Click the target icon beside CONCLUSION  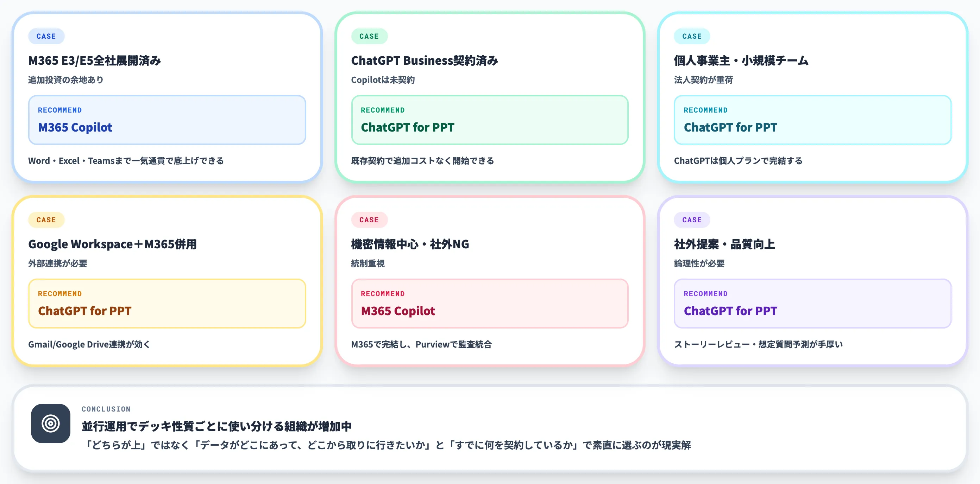[x=51, y=423]
